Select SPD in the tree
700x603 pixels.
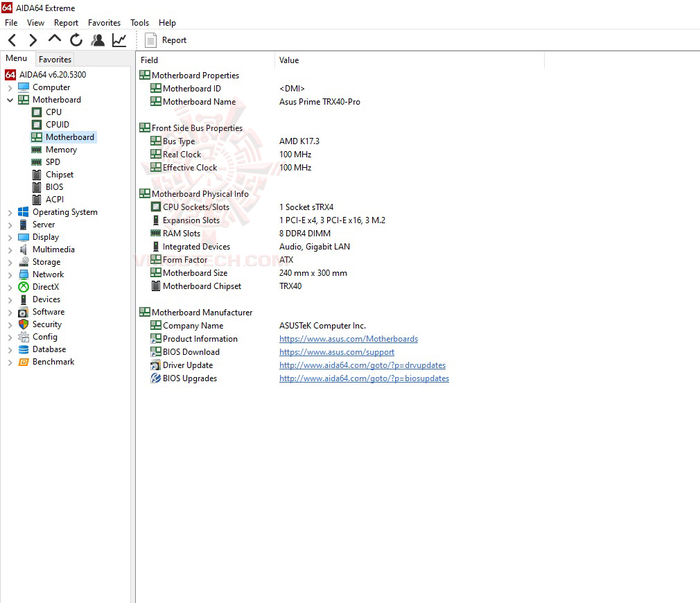(x=53, y=162)
